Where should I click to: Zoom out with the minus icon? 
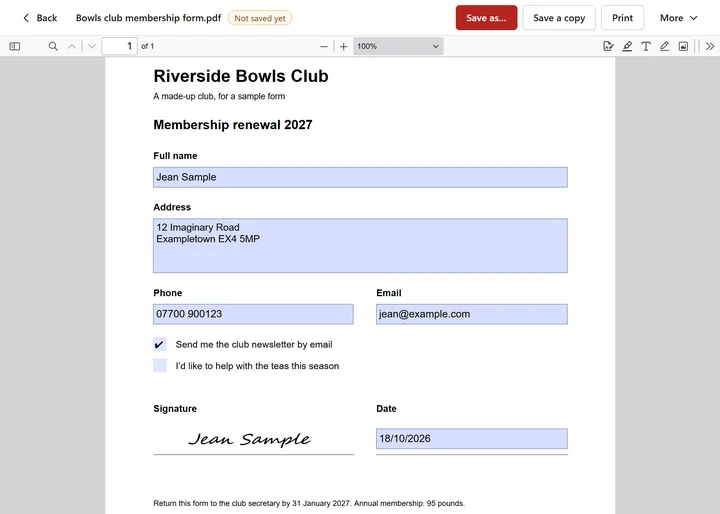click(324, 46)
